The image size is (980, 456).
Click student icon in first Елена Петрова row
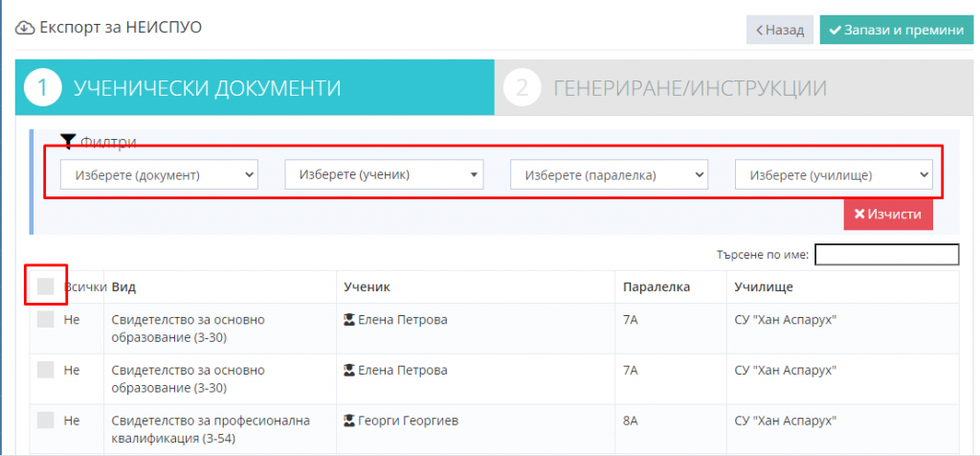[x=349, y=320]
